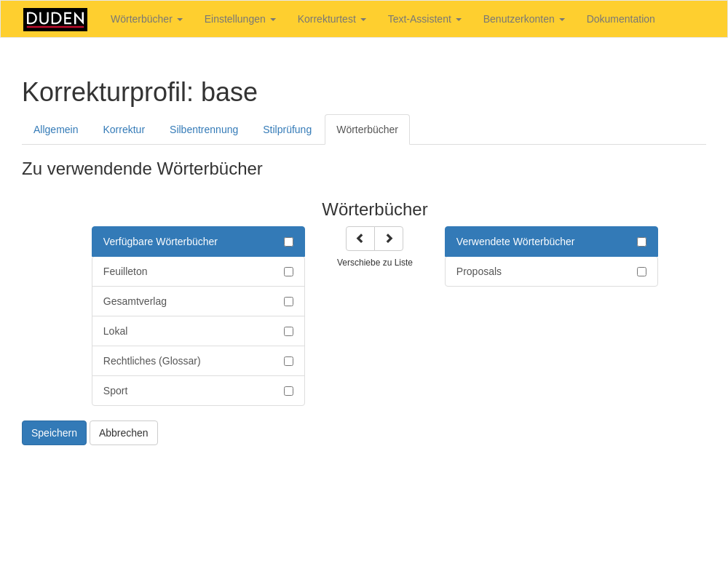Open the Wörterbücher dropdown menu

click(146, 19)
